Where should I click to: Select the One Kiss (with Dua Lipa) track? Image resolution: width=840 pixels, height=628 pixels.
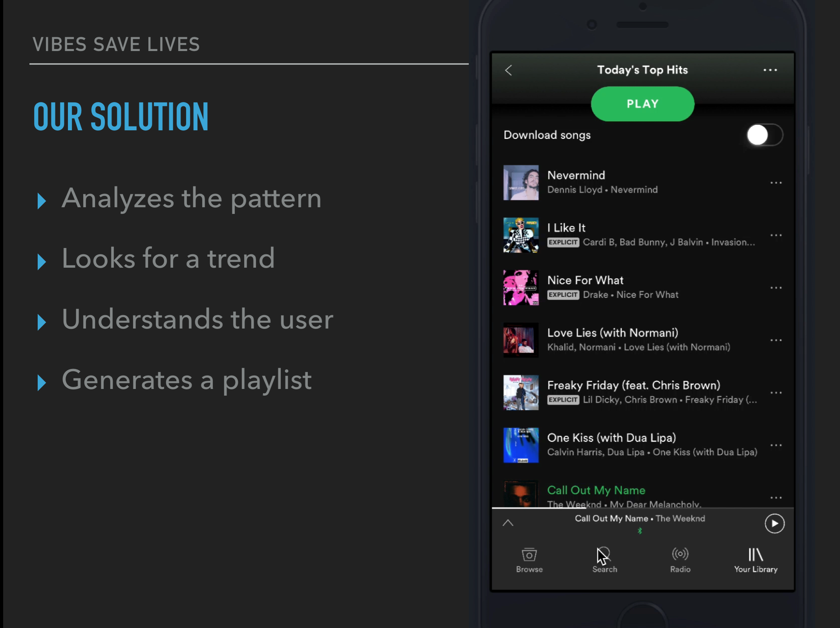pos(611,438)
